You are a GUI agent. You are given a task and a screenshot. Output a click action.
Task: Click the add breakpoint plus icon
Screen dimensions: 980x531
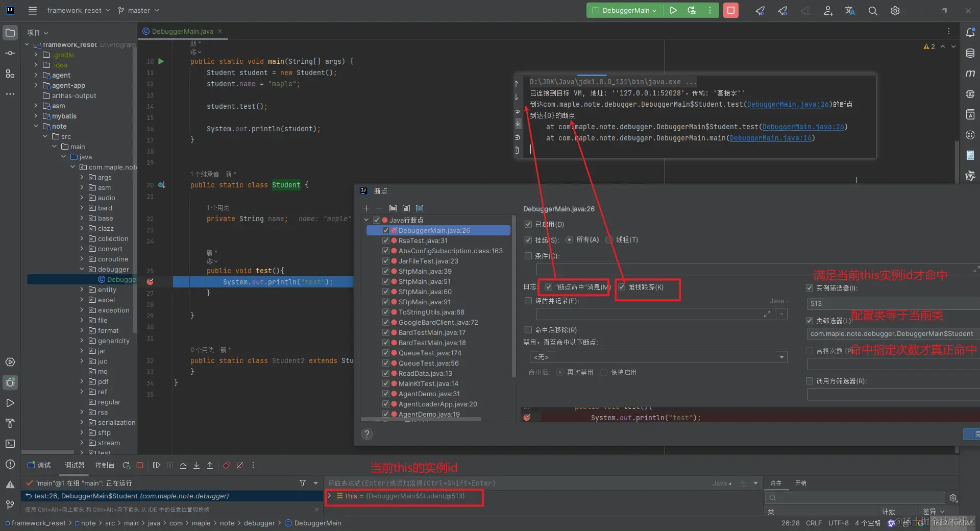point(366,208)
